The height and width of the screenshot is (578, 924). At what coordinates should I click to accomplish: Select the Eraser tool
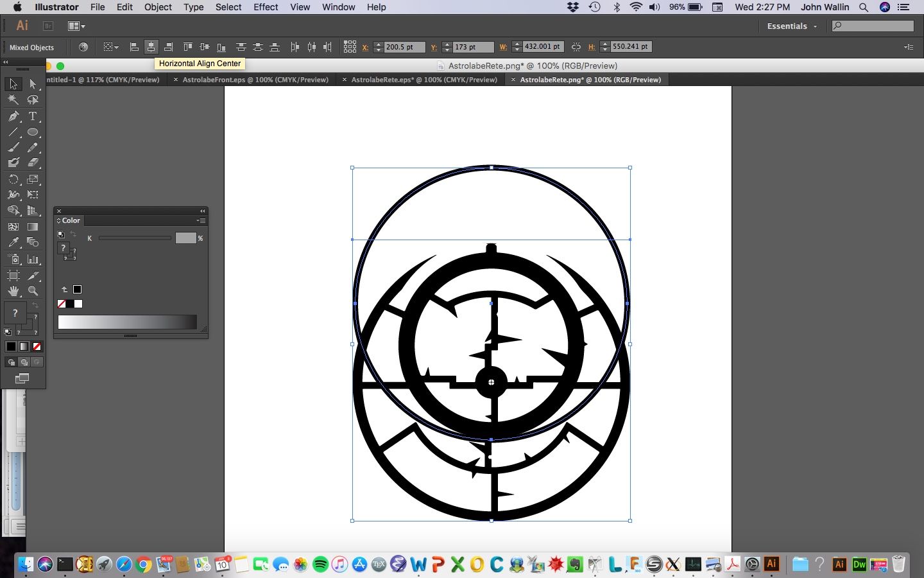click(33, 162)
